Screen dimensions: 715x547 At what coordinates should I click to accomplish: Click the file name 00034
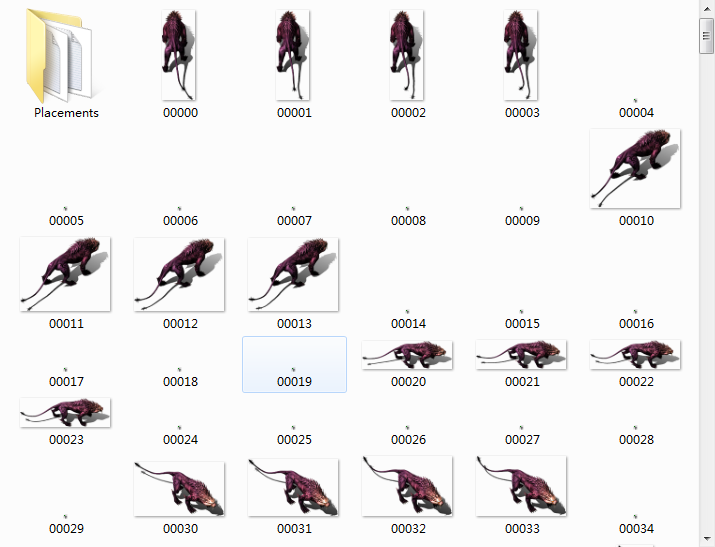pyautogui.click(x=637, y=529)
